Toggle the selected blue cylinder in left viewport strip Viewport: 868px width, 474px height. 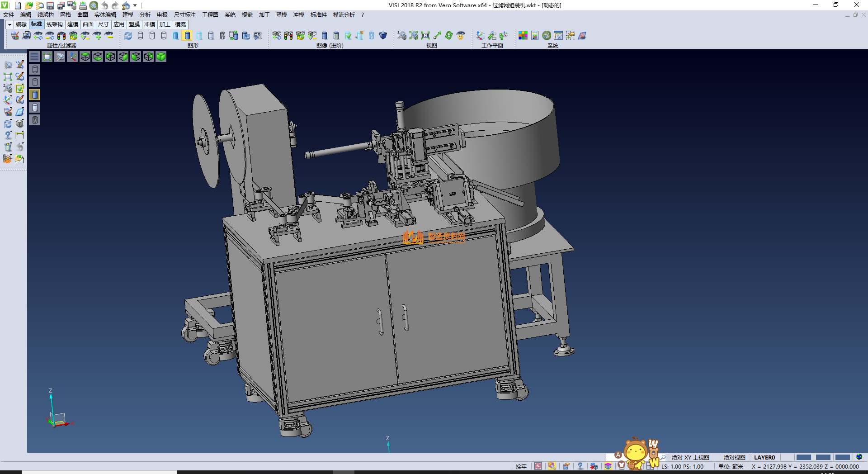point(35,95)
